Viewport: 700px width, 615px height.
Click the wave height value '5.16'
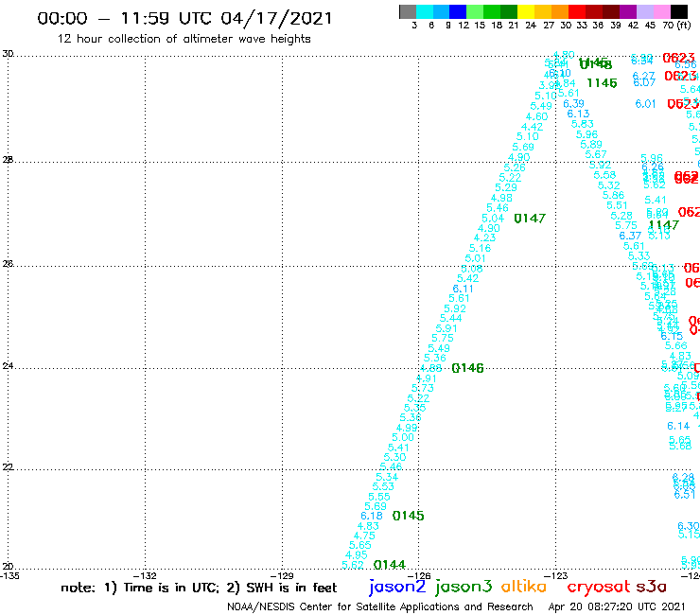tap(480, 248)
